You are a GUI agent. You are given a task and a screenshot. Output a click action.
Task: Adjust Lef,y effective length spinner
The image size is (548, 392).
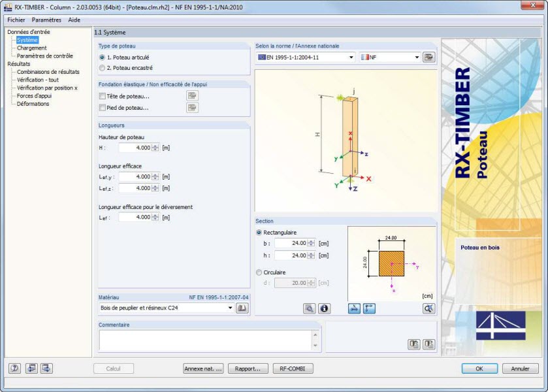155,177
